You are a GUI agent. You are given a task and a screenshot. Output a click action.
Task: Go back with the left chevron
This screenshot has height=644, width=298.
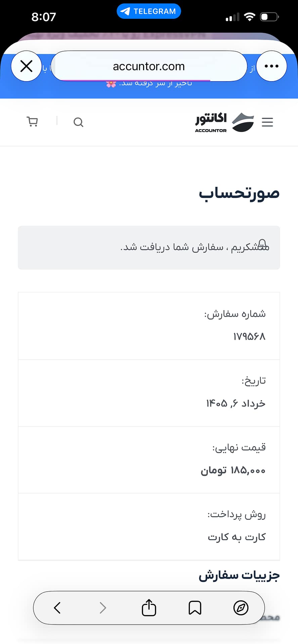(57, 608)
